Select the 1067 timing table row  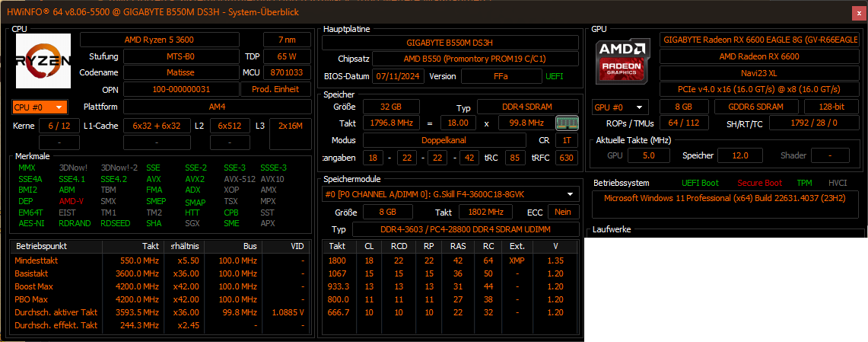[x=450, y=273]
